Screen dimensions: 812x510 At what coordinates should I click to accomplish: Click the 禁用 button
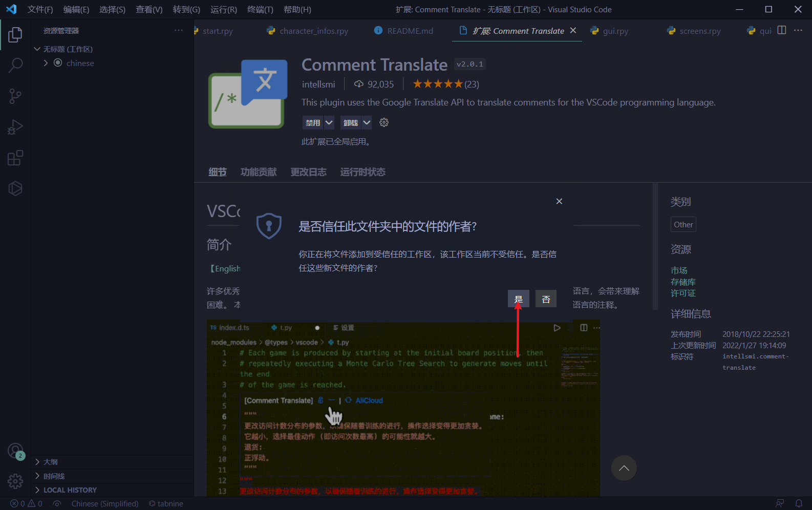pyautogui.click(x=313, y=122)
